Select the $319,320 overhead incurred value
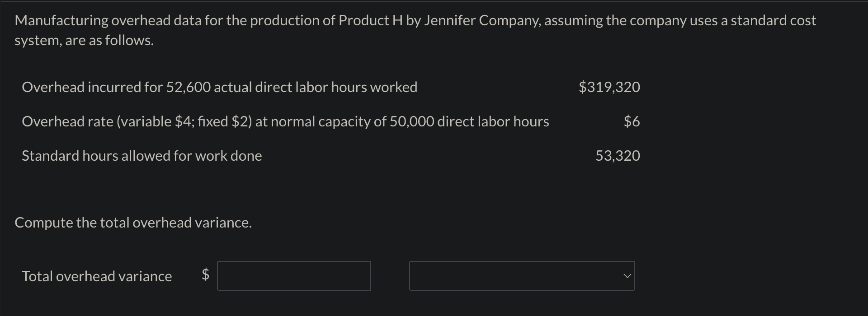This screenshot has height=316, width=868. [609, 87]
